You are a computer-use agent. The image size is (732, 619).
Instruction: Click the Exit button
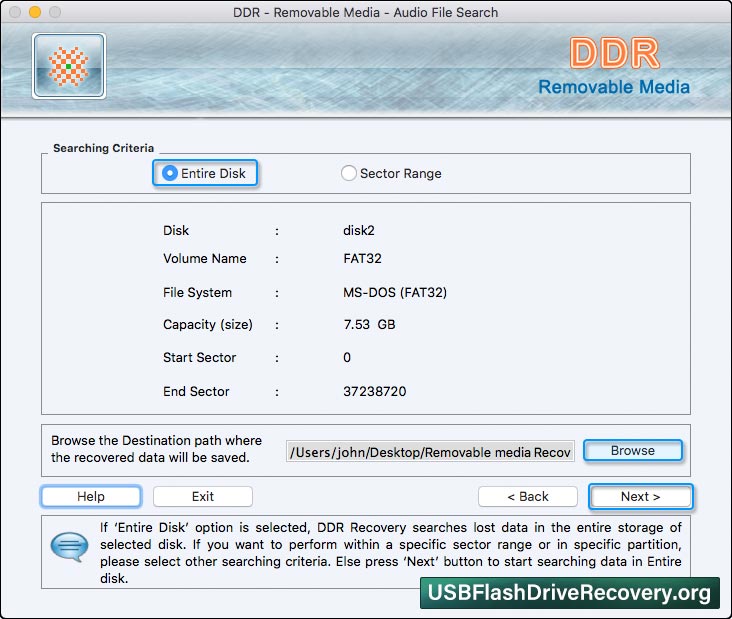[203, 496]
